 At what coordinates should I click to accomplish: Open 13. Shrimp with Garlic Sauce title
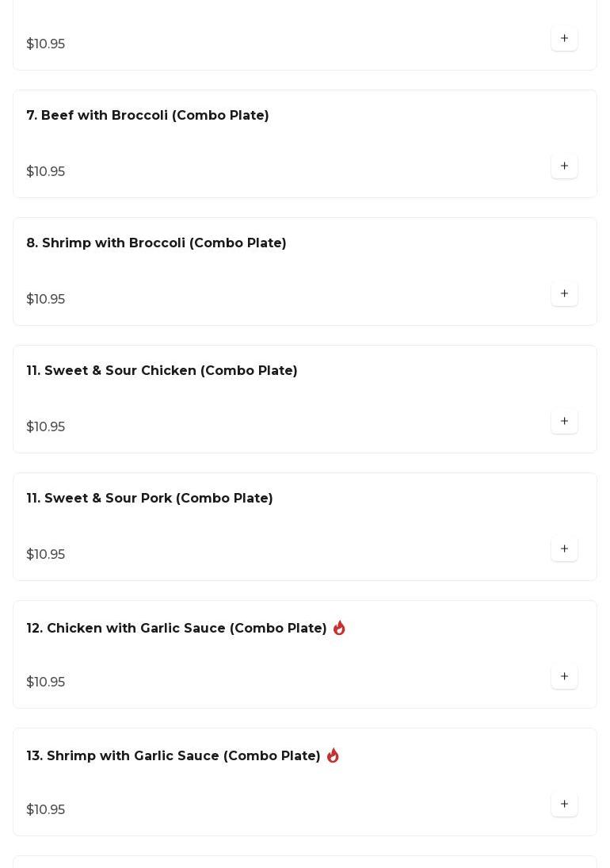tap(173, 755)
